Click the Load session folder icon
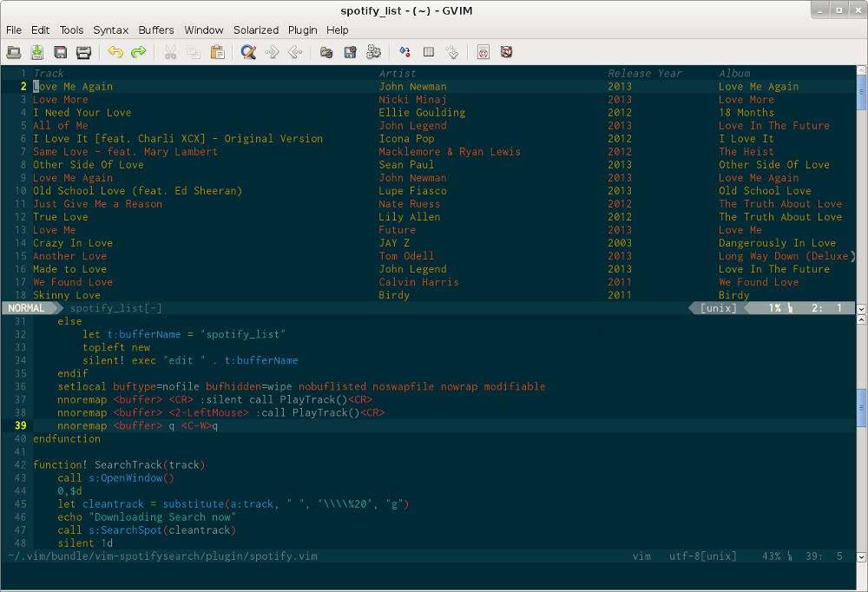 (326, 52)
